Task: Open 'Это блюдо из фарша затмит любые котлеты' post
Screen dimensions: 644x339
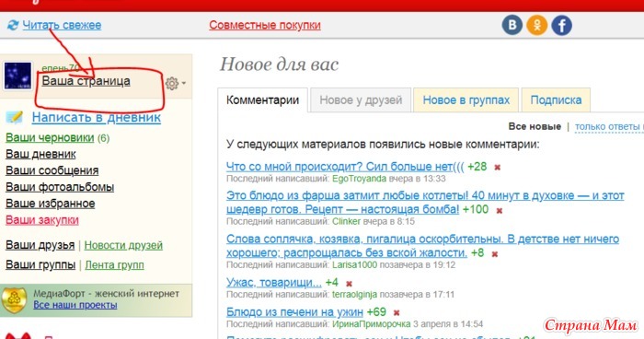Action: click(x=425, y=202)
